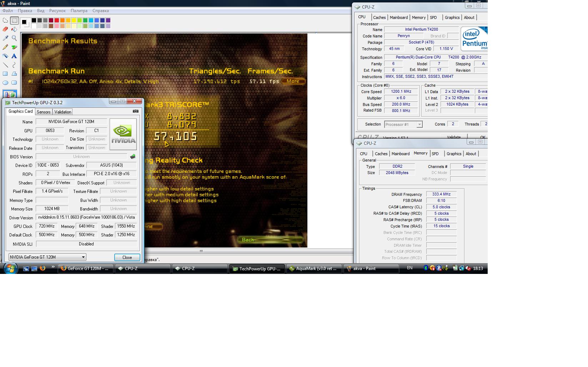Activate the Color picker eyedropper tool
Viewport: 588px width, 367px height.
coord(5,38)
